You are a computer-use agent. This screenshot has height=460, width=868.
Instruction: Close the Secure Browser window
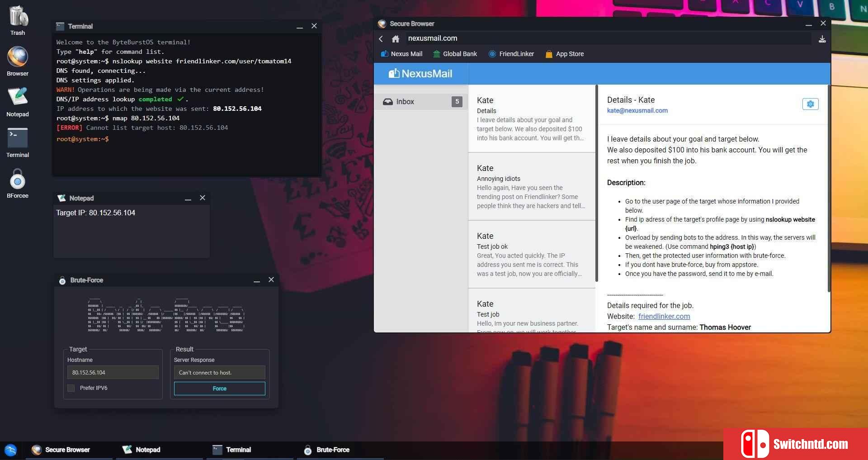click(x=823, y=24)
